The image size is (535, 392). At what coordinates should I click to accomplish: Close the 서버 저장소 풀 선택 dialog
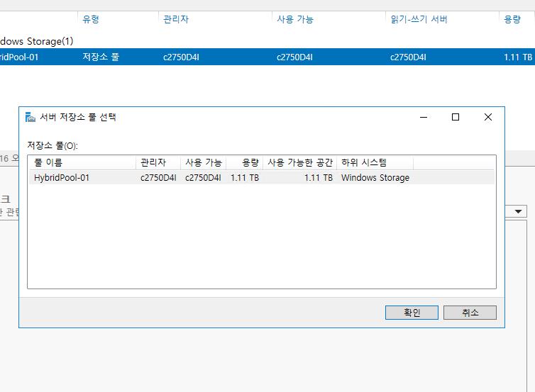click(x=488, y=117)
